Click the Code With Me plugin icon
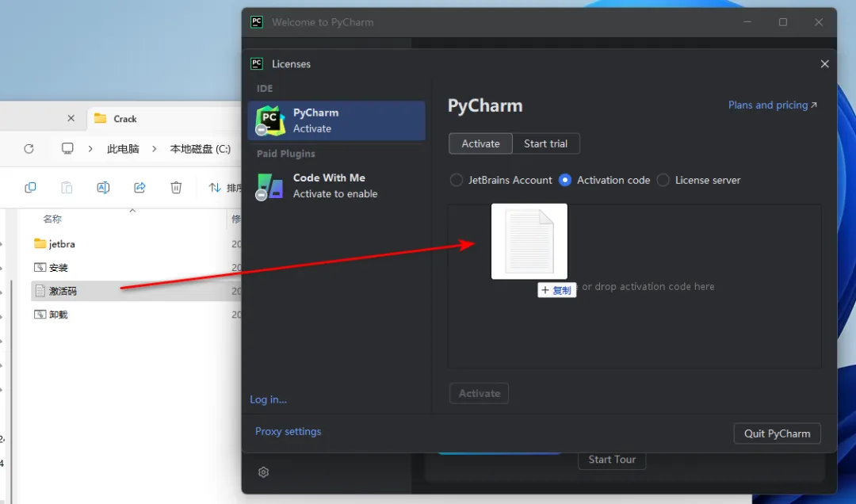This screenshot has height=504, width=856. (x=269, y=186)
